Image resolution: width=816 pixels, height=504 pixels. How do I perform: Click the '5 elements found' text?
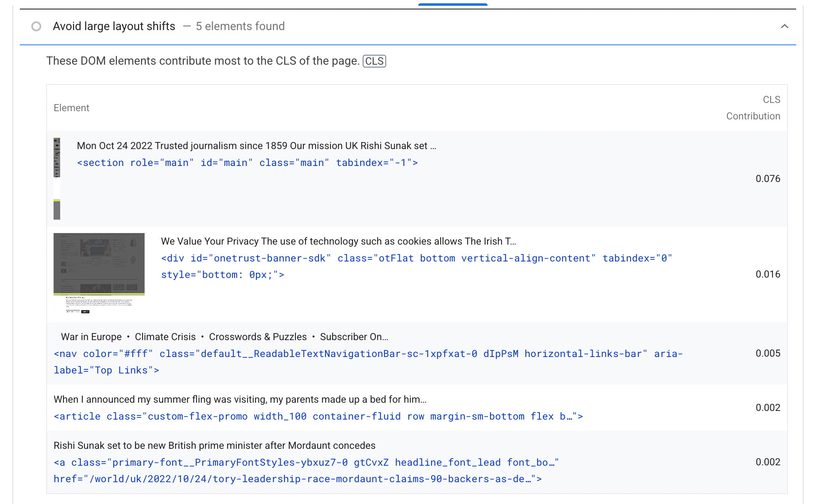click(x=240, y=26)
